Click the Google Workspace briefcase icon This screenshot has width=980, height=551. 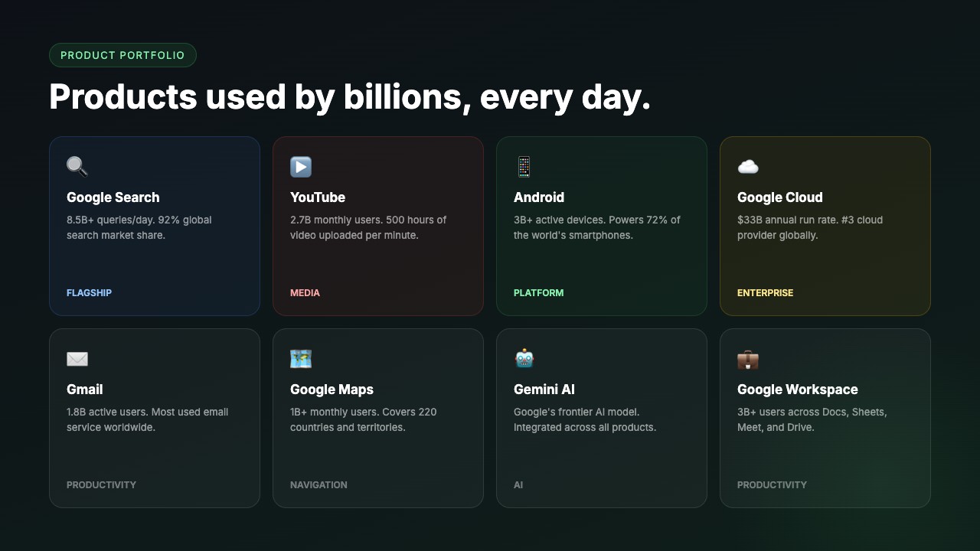point(748,359)
